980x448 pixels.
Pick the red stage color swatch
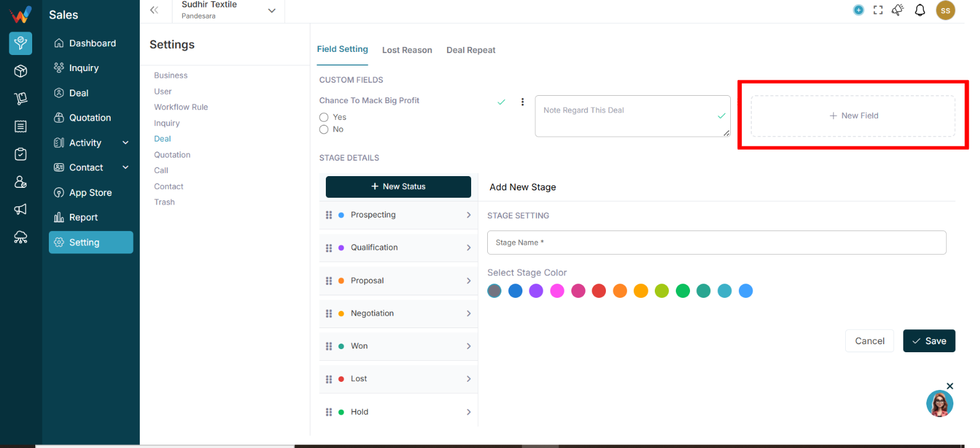(x=599, y=291)
